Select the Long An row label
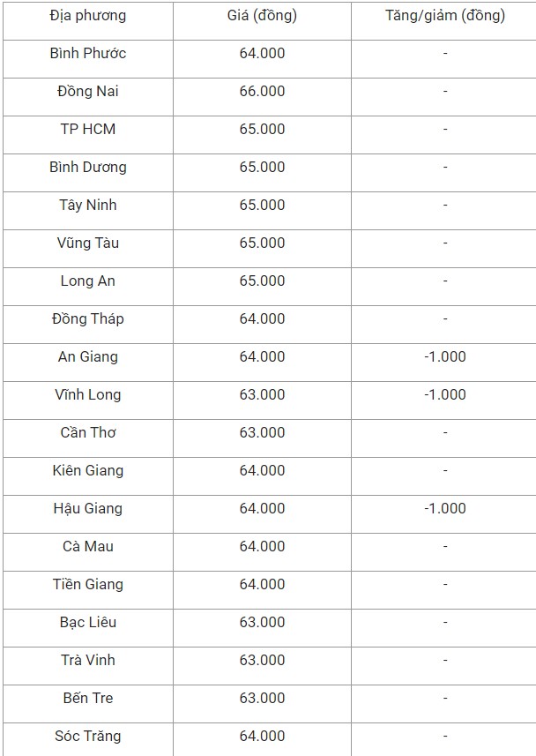Viewport: 536px width, 756px height. coord(88,281)
